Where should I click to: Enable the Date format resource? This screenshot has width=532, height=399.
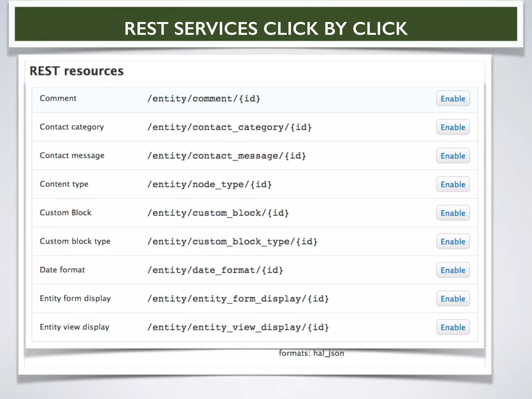(x=453, y=270)
